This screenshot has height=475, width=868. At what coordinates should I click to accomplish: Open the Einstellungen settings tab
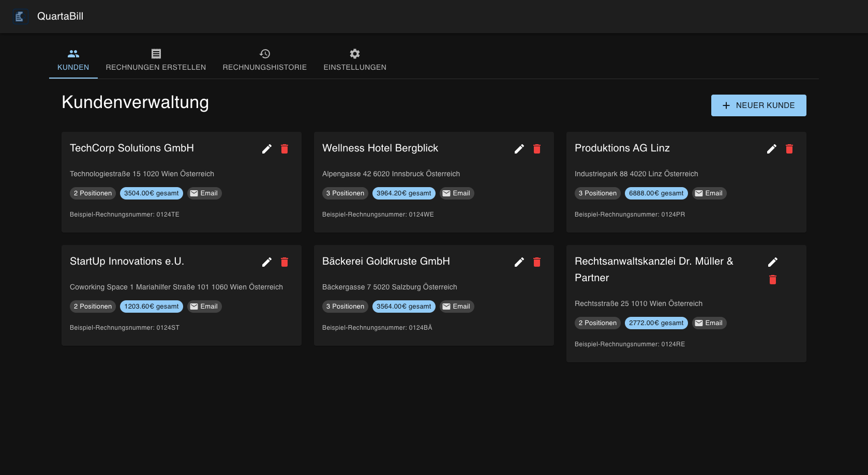click(x=355, y=60)
